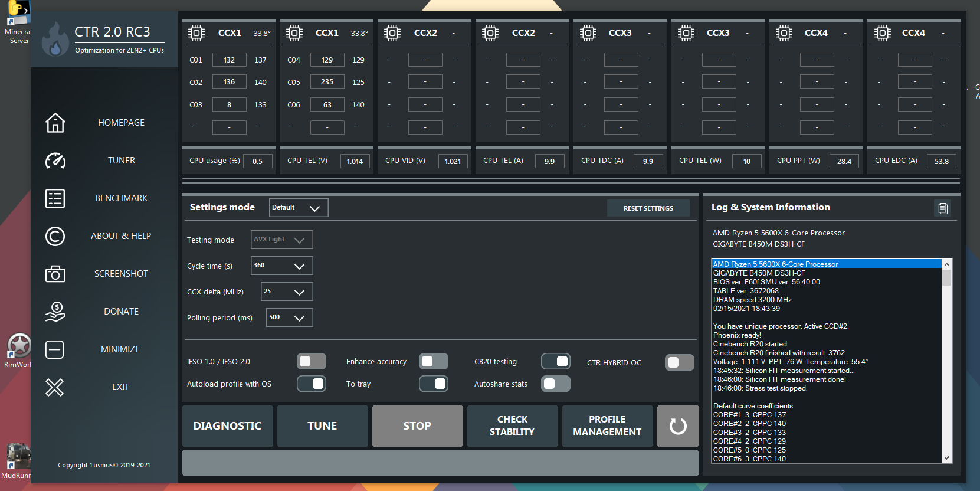Open Benchmark using the list icon
The image size is (980, 491).
click(x=55, y=198)
